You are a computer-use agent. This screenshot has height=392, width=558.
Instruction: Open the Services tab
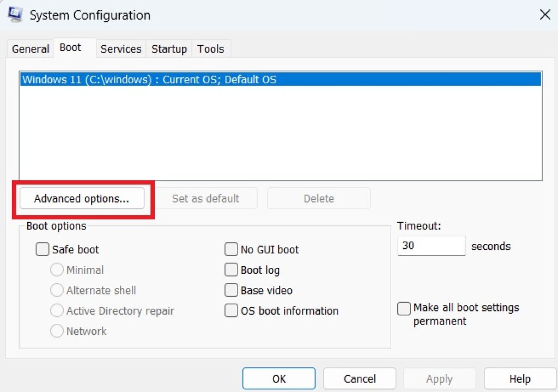[x=120, y=49]
